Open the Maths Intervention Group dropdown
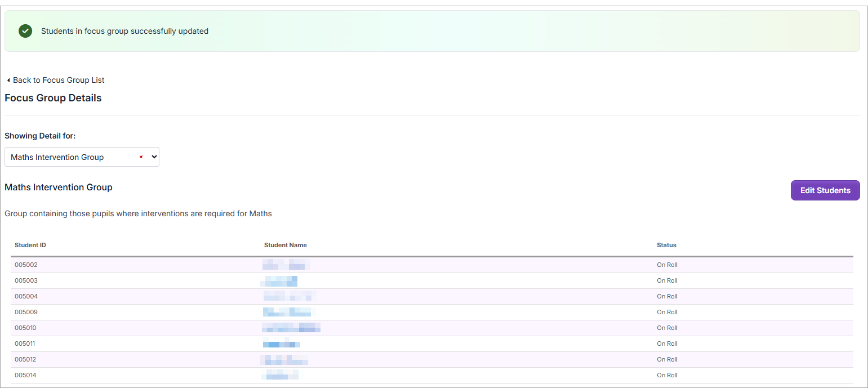This screenshot has width=868, height=388. pos(82,157)
